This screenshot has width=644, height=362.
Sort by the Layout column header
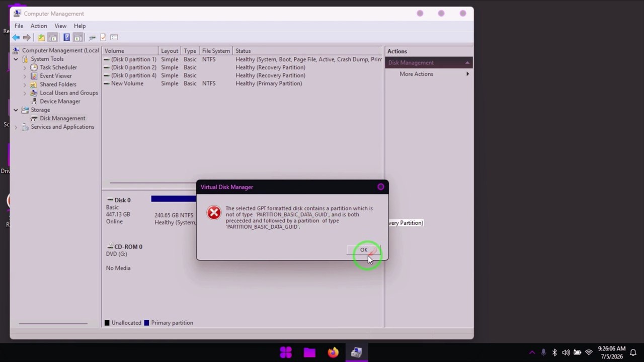coord(170,51)
